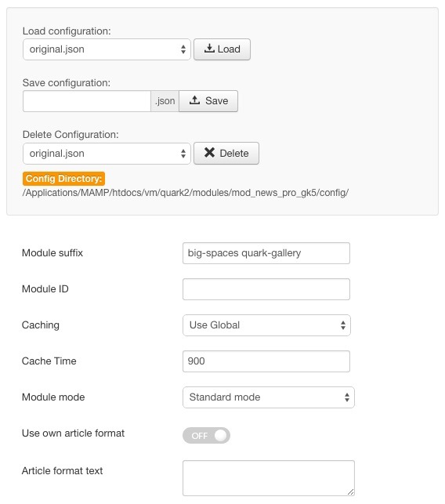Click the Delete button label
Image resolution: width=445 pixels, height=504 pixels.
click(x=234, y=153)
